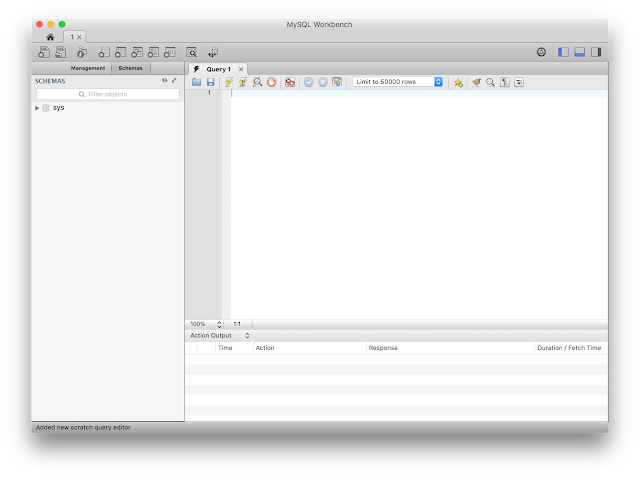Click the Response column header
640x478 pixels.
click(x=383, y=348)
